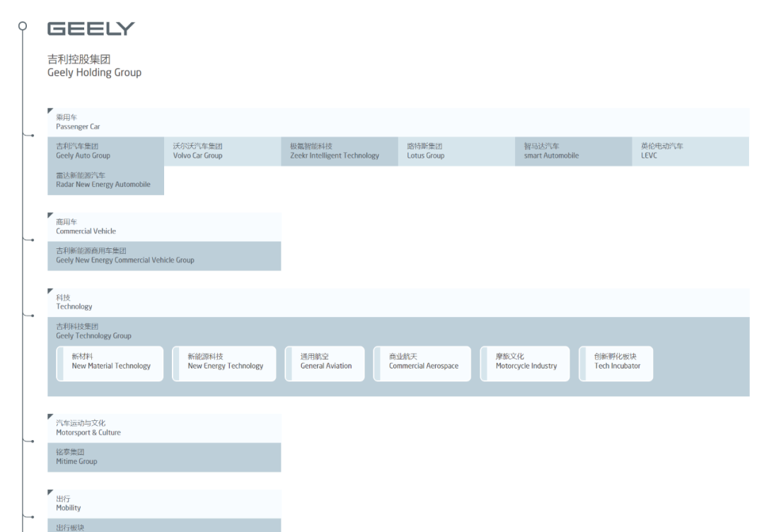The image size is (764, 532).
Task: Click the GEELY logo
Action: tap(91, 29)
